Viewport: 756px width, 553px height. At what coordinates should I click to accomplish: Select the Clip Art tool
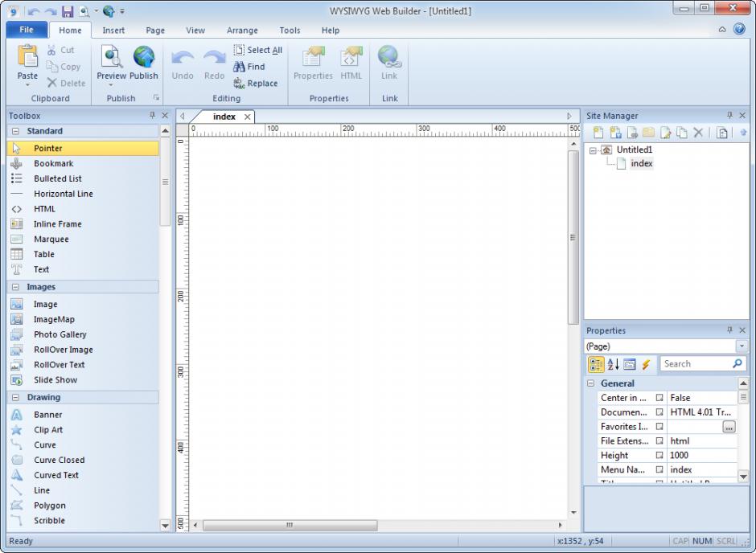coord(83,430)
